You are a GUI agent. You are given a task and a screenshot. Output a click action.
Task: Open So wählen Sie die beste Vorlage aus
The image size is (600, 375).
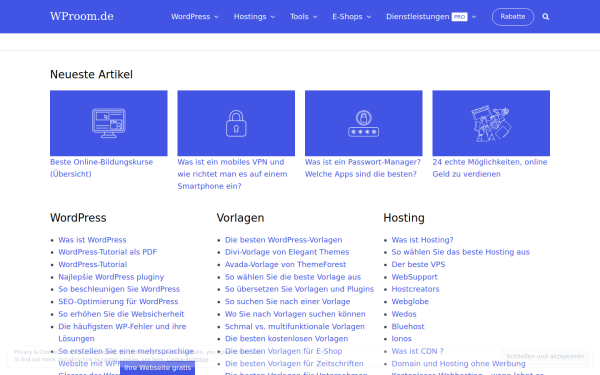293,277
